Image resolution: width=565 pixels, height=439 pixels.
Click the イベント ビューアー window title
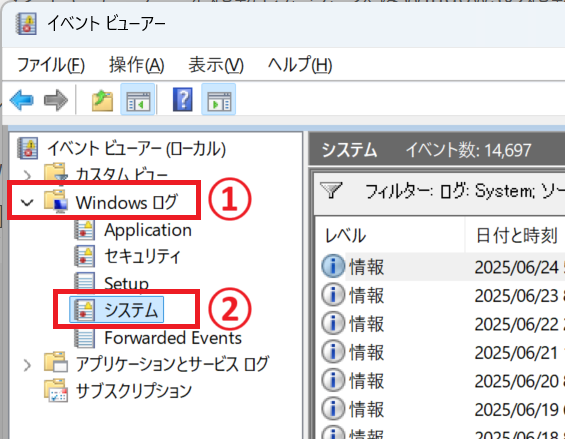click(106, 24)
